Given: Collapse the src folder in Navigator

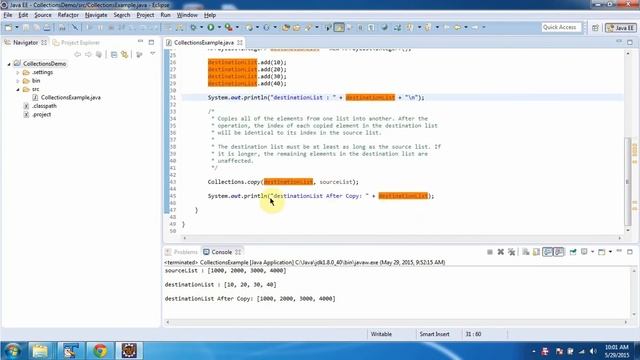Looking at the screenshot, I should pos(18,89).
